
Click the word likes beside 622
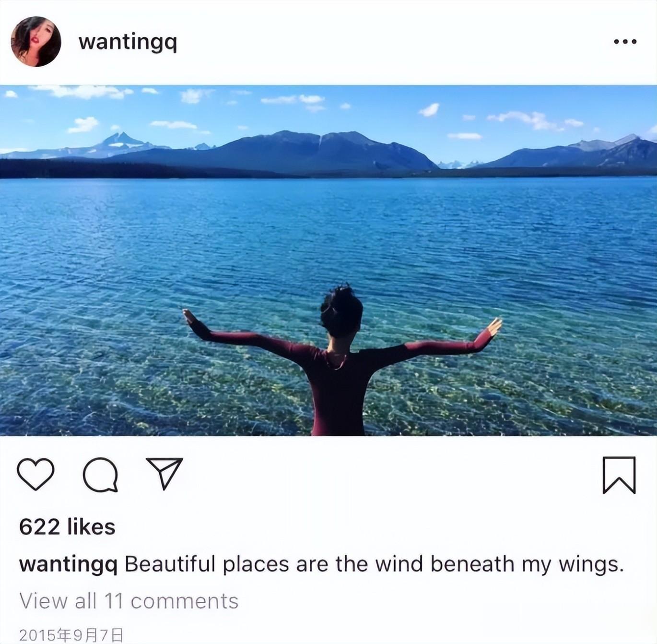tap(91, 526)
